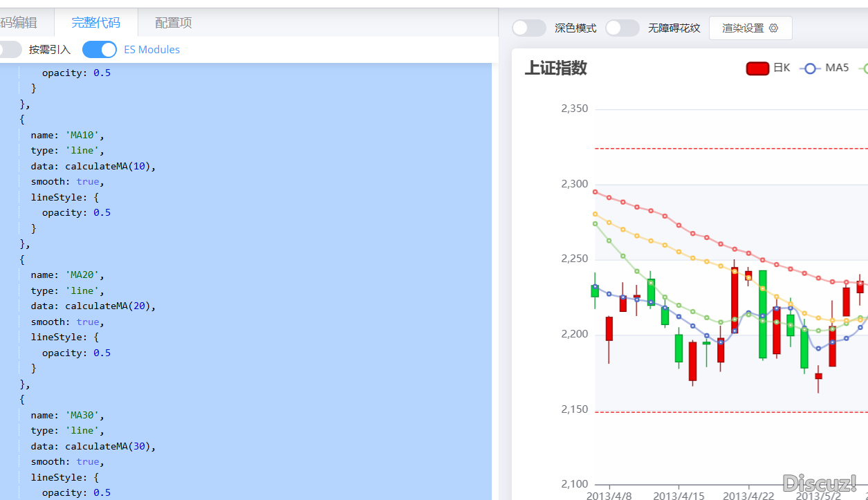The height and width of the screenshot is (500, 868).
Task: Toggle the ES Modules switch
Action: [x=100, y=50]
